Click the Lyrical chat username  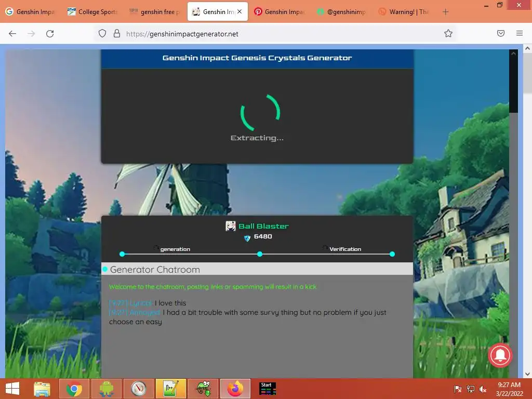(x=141, y=303)
